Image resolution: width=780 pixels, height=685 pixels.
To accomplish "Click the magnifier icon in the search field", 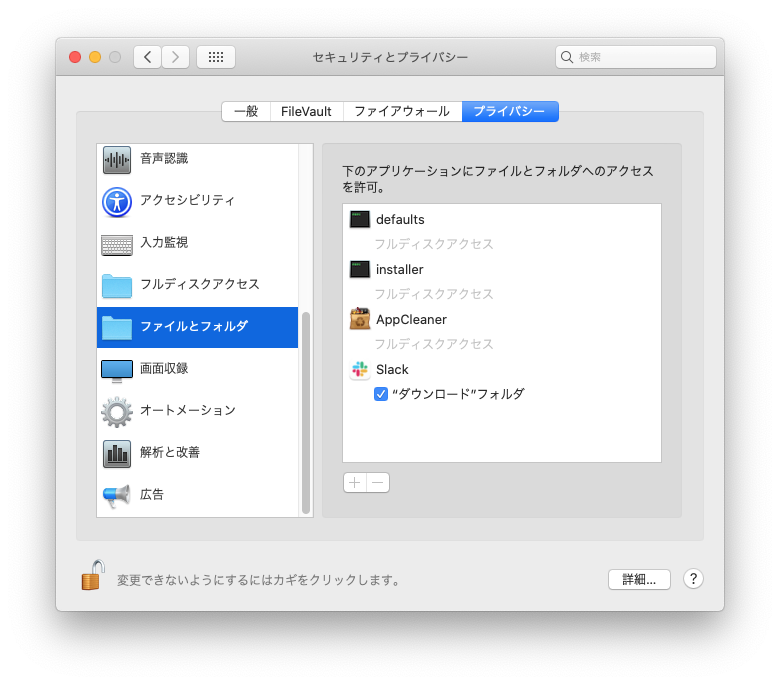I will click(x=567, y=57).
